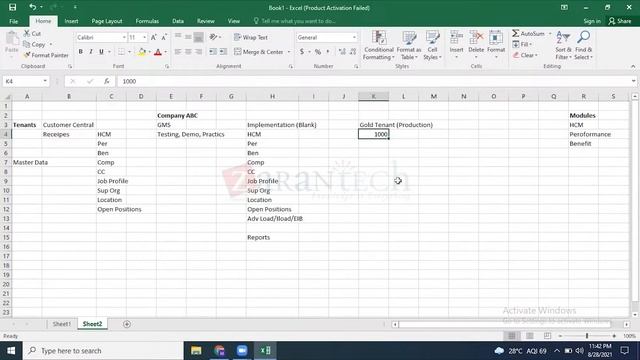This screenshot has height=360, width=640.
Task: Align text right in cell
Action: pos(198,52)
